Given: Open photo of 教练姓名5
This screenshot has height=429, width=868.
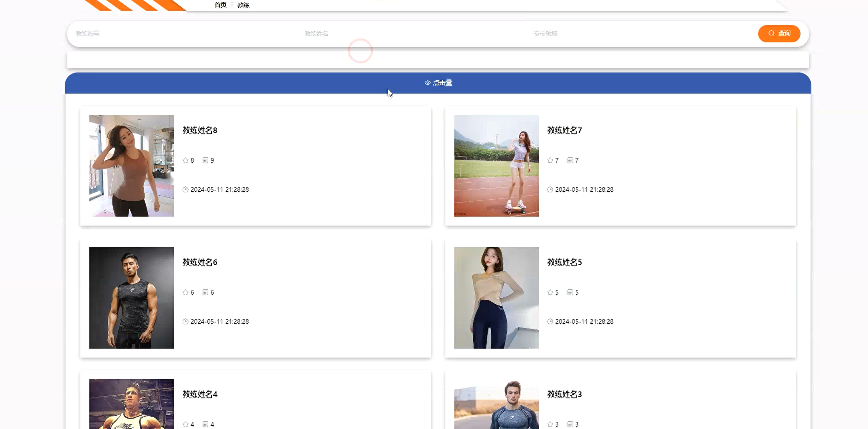Looking at the screenshot, I should tap(496, 298).
